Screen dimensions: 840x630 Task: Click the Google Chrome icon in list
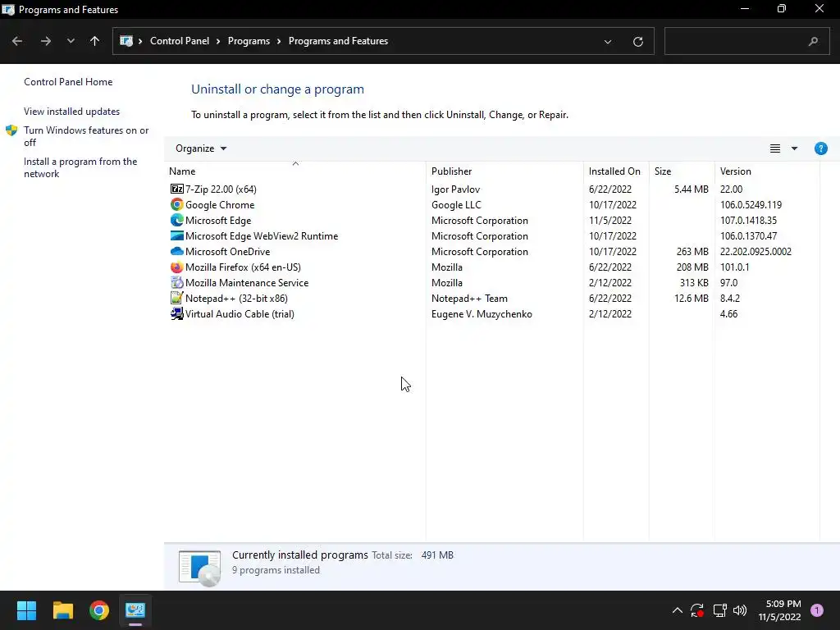click(x=177, y=204)
